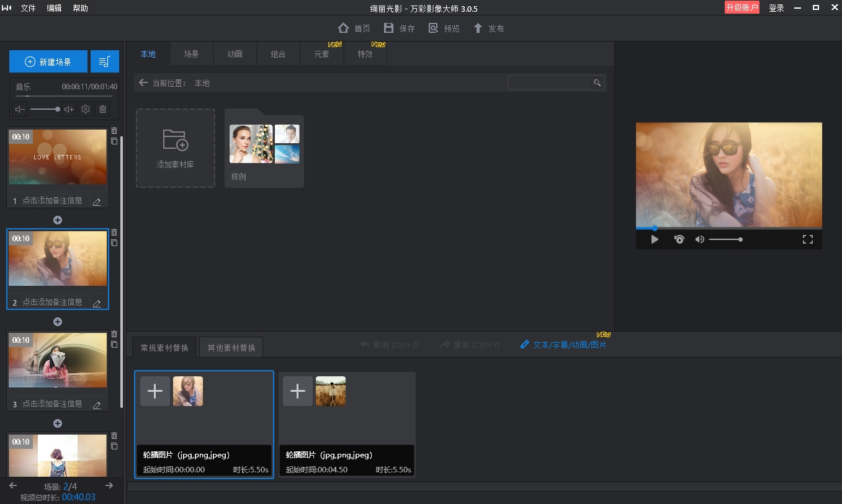Click the 新建场景 new scene button

coord(48,61)
